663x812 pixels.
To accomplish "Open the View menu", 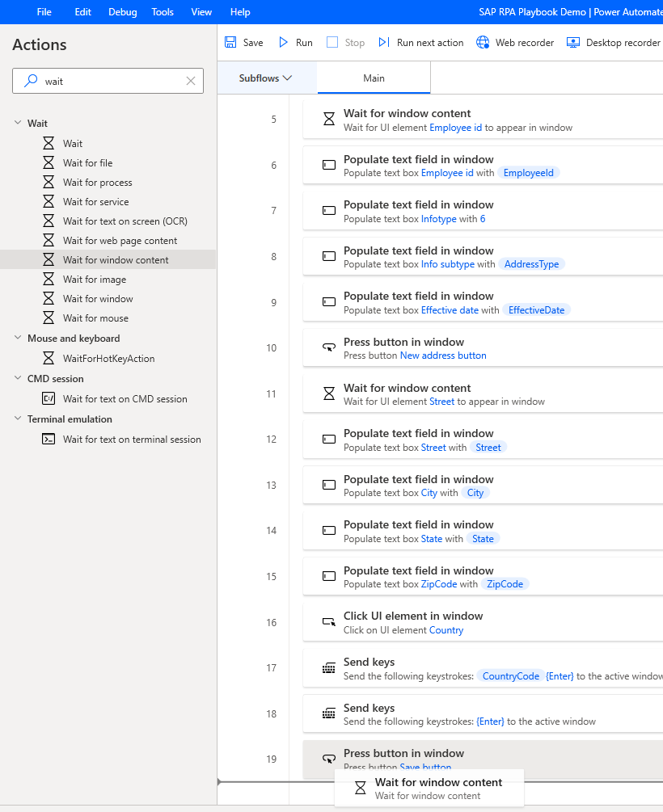I will [x=201, y=12].
